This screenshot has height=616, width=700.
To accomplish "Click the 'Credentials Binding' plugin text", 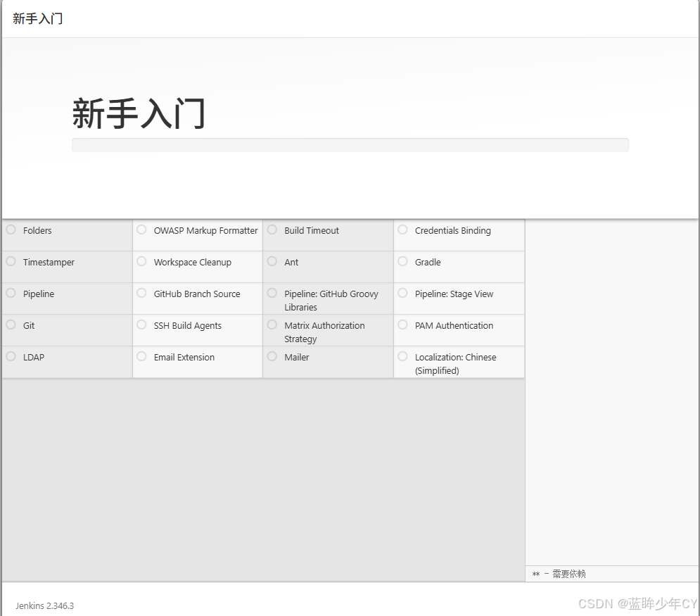I will coord(452,230).
